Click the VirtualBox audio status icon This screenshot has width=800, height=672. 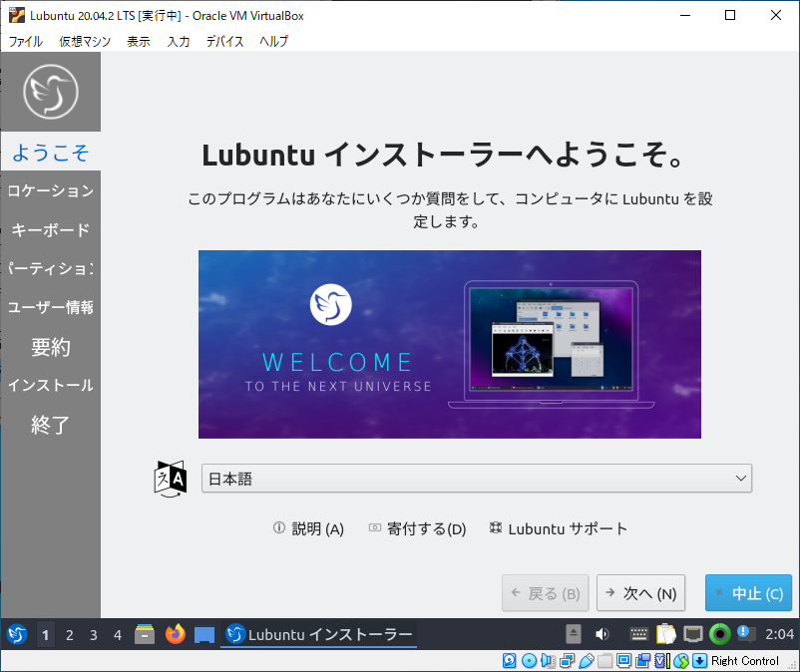(548, 661)
